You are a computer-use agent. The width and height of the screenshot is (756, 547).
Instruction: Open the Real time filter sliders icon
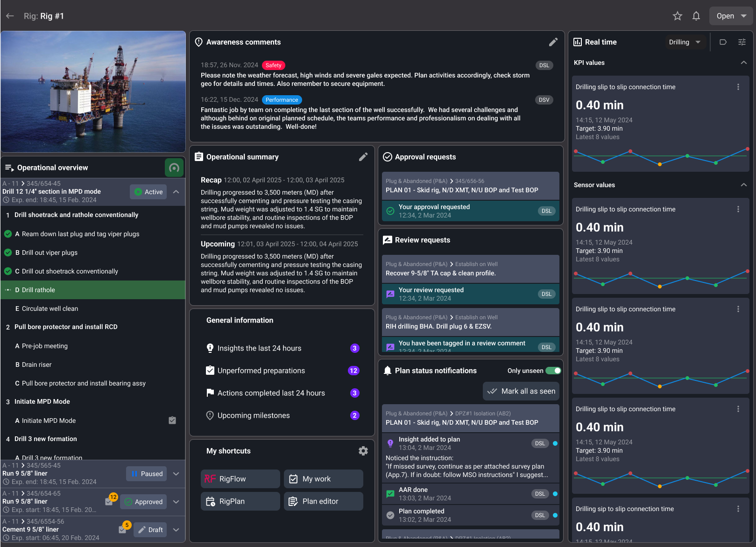pyautogui.click(x=742, y=42)
